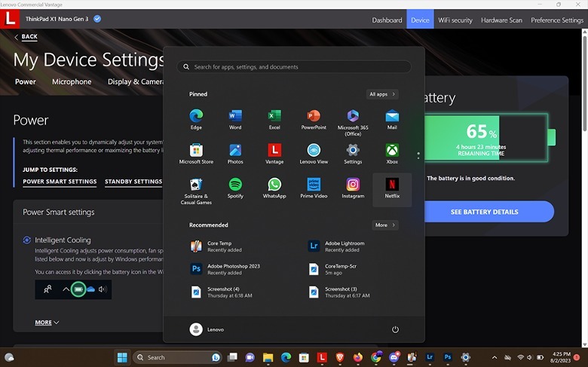
Task: Switch to Dashboard tab in Vantage
Action: tap(387, 20)
